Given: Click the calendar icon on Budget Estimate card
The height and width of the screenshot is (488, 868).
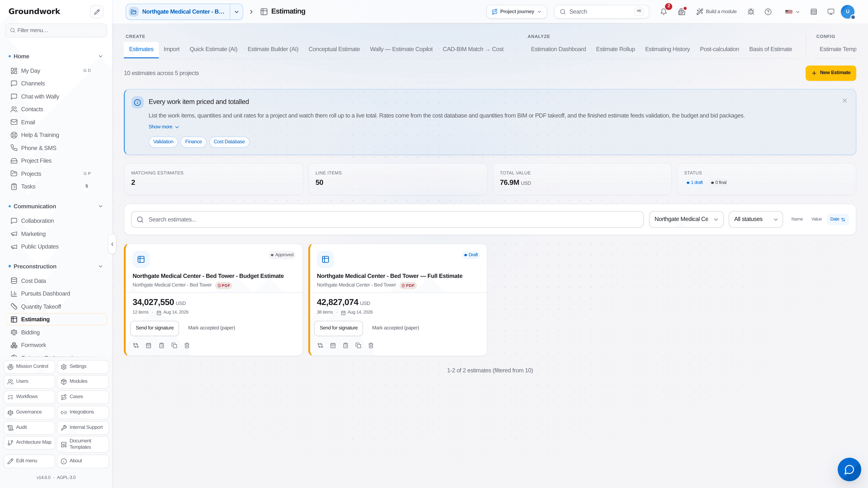Looking at the screenshot, I should point(149,345).
